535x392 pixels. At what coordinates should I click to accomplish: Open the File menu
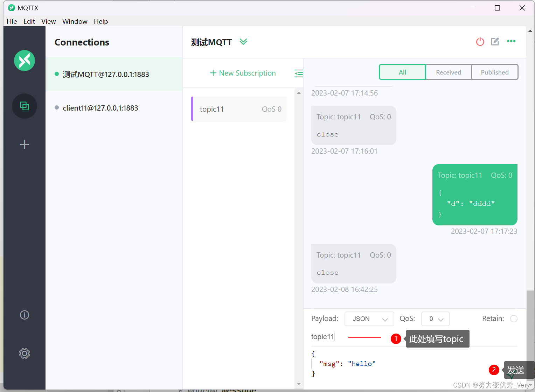tap(12, 21)
